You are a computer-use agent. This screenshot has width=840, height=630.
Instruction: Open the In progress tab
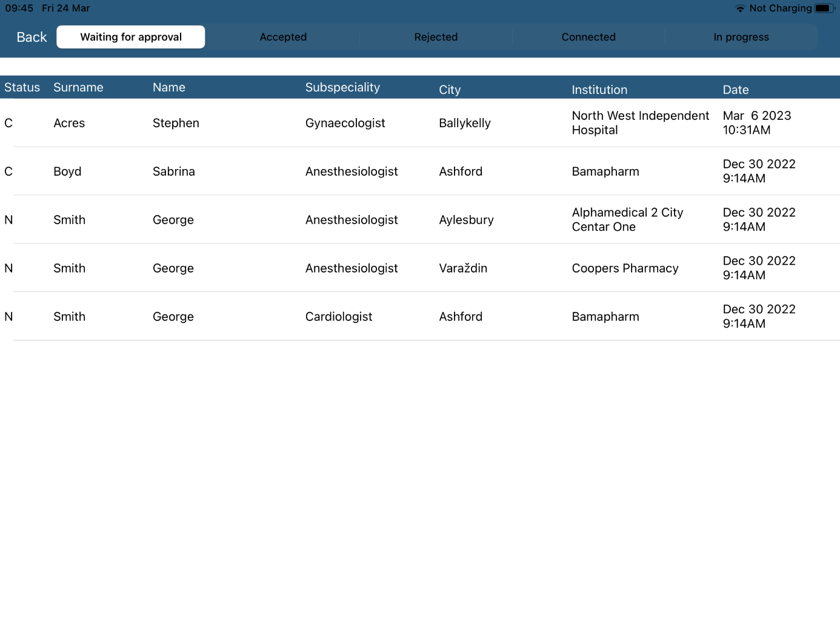[741, 37]
